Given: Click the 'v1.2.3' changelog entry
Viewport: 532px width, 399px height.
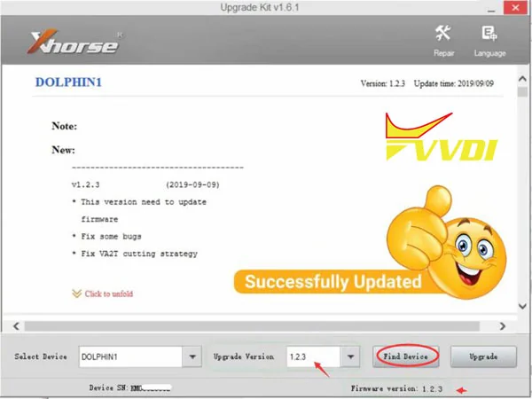Looking at the screenshot, I should [85, 185].
